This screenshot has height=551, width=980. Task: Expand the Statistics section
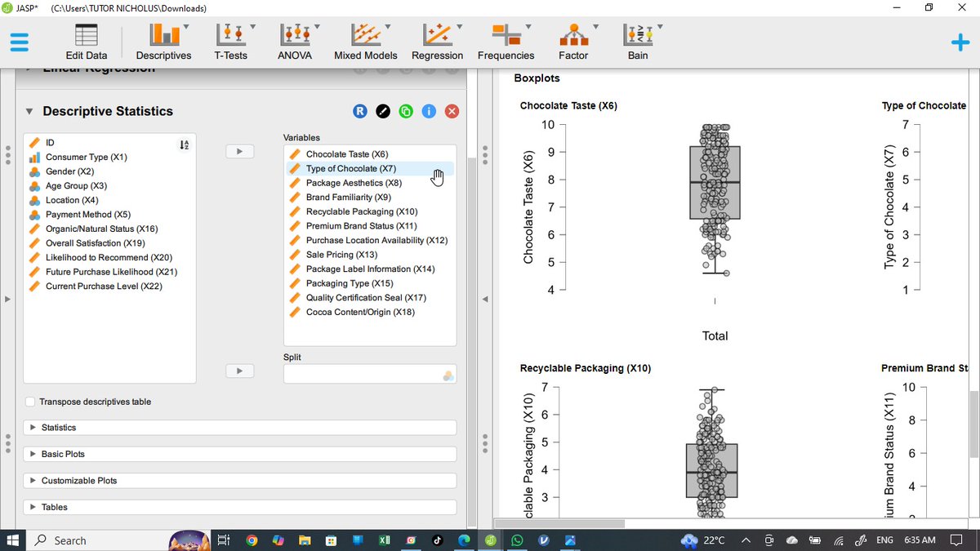coord(240,428)
